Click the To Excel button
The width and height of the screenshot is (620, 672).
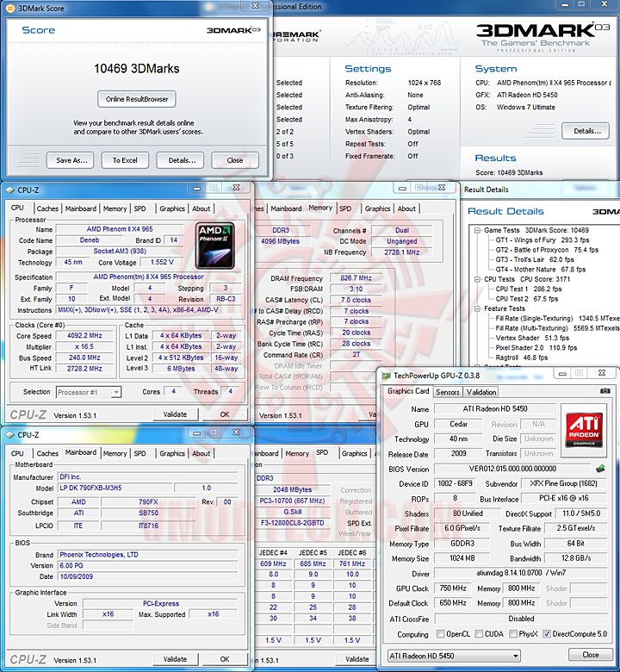[x=125, y=160]
